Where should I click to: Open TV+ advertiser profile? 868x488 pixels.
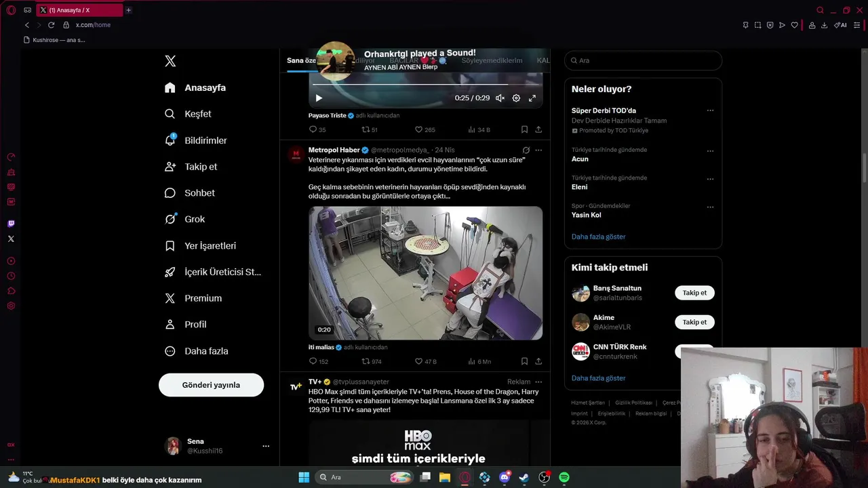(314, 382)
